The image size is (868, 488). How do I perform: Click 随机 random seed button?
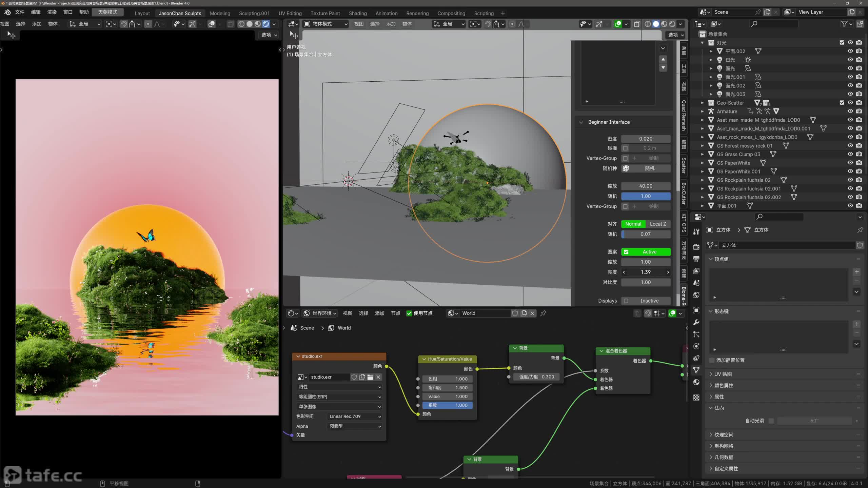[x=650, y=168]
